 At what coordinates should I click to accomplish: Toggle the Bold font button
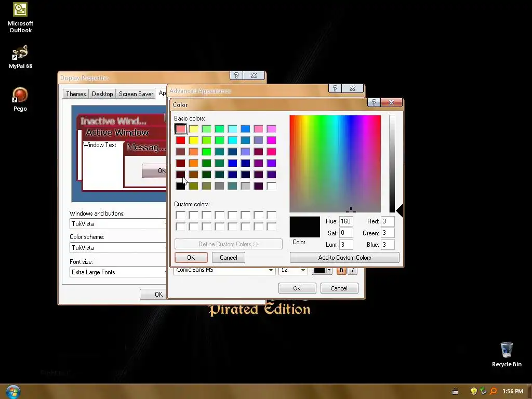pos(341,270)
